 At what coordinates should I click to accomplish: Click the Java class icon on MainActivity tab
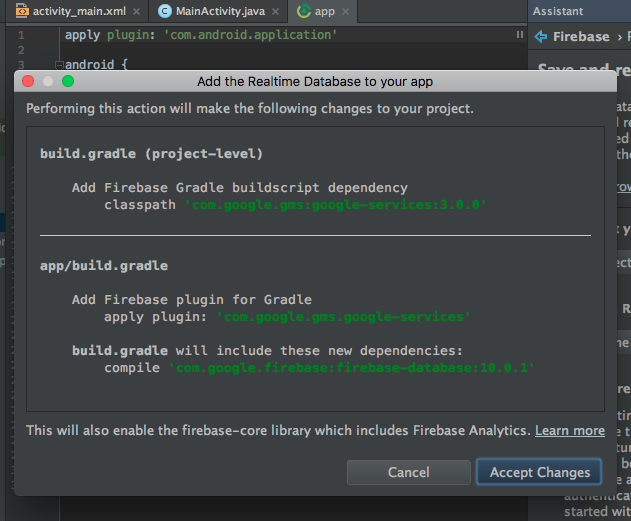tap(164, 11)
